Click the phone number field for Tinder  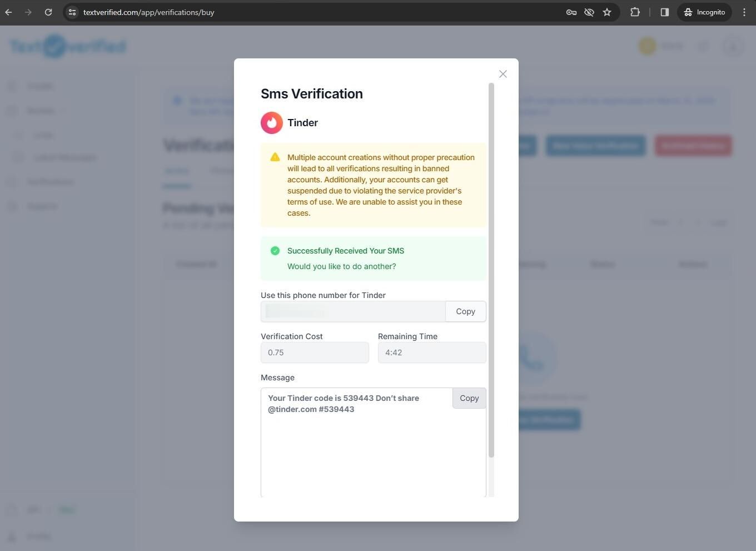click(x=353, y=311)
